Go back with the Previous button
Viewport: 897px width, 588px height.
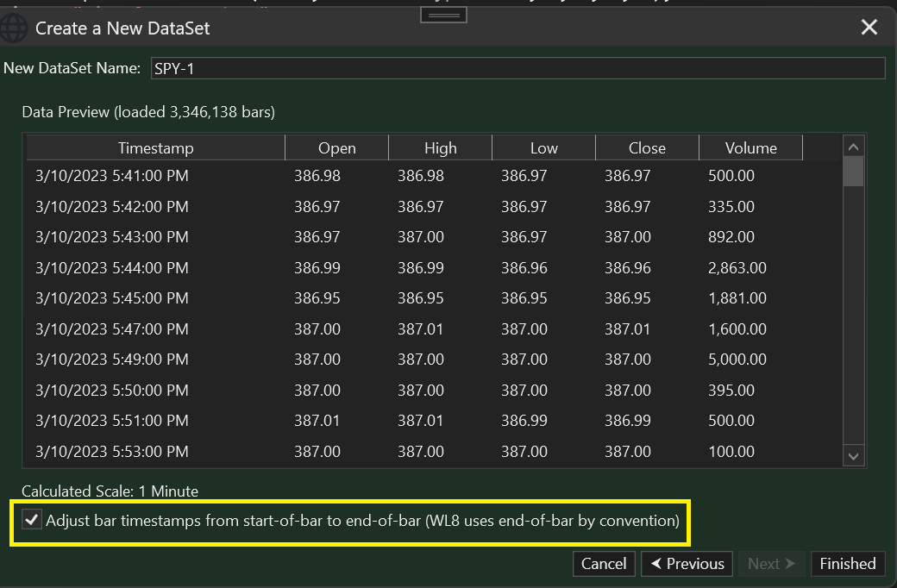[687, 564]
